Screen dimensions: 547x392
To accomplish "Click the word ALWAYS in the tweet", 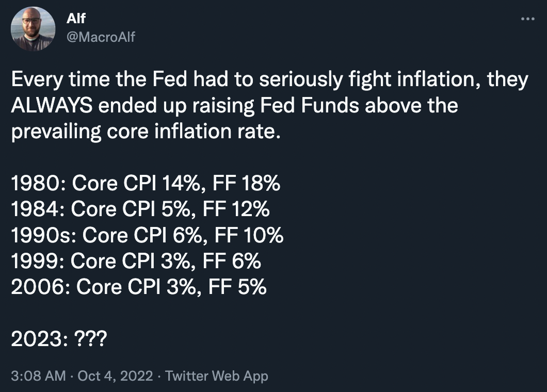I will pos(52,106).
